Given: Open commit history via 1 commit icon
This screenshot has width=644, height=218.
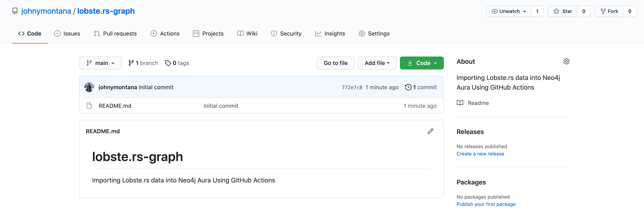Looking at the screenshot, I should (x=408, y=87).
